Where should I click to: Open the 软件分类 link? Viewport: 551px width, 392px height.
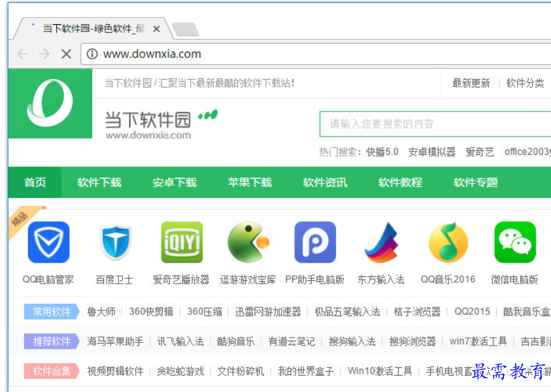[x=525, y=83]
